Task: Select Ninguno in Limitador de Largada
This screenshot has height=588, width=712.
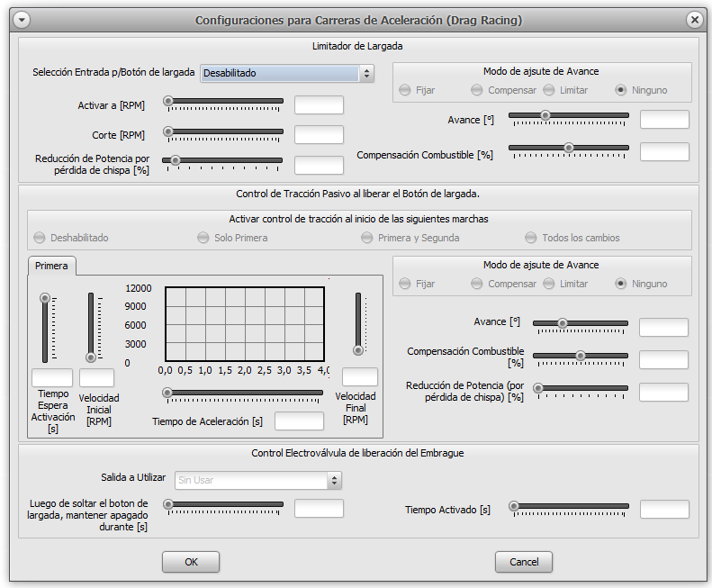Action: (641, 90)
